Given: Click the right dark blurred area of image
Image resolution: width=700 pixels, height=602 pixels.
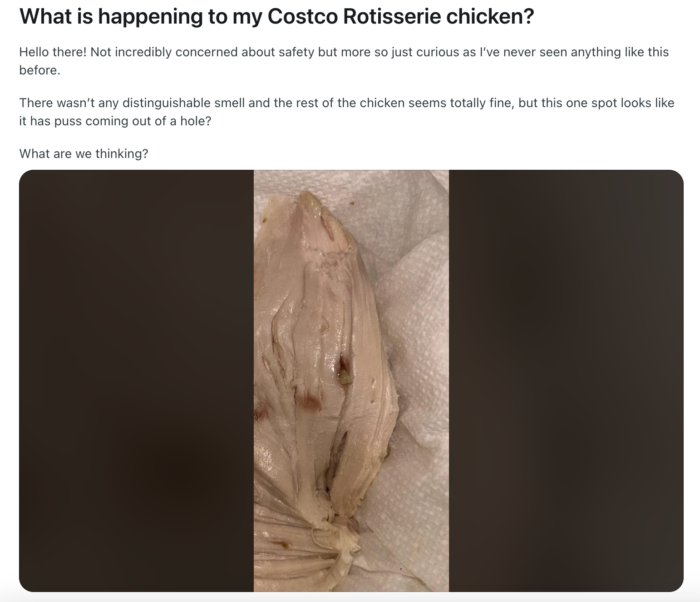Looking at the screenshot, I should pos(566,380).
